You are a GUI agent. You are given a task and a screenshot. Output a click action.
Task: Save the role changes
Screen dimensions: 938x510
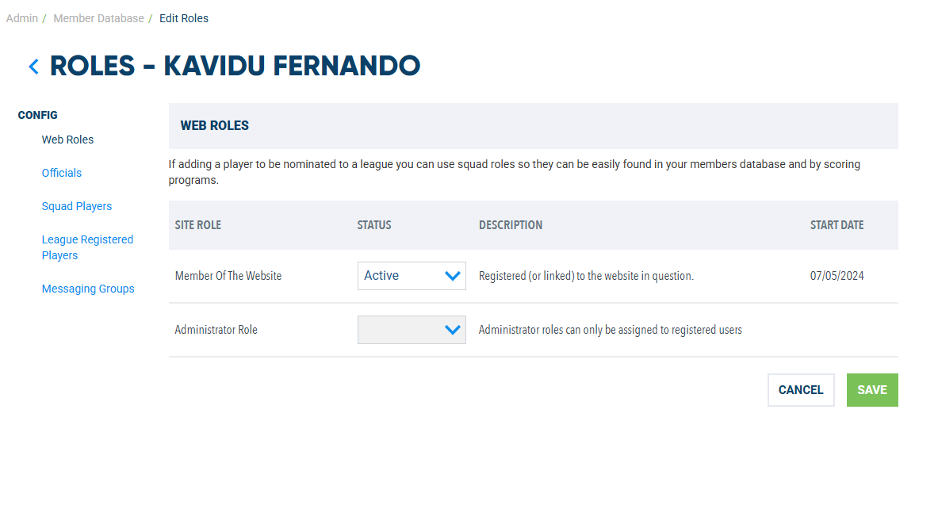click(x=872, y=390)
